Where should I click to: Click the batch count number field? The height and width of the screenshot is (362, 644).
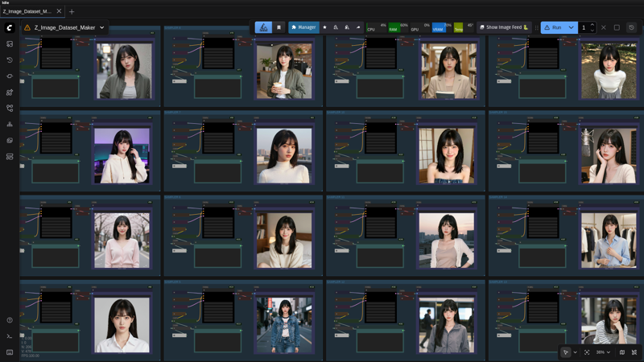[584, 27]
